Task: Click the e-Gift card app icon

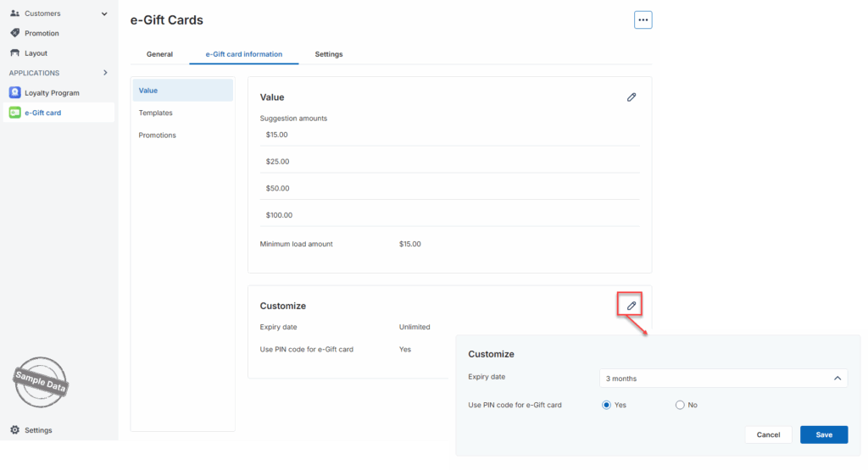Action: coord(14,113)
